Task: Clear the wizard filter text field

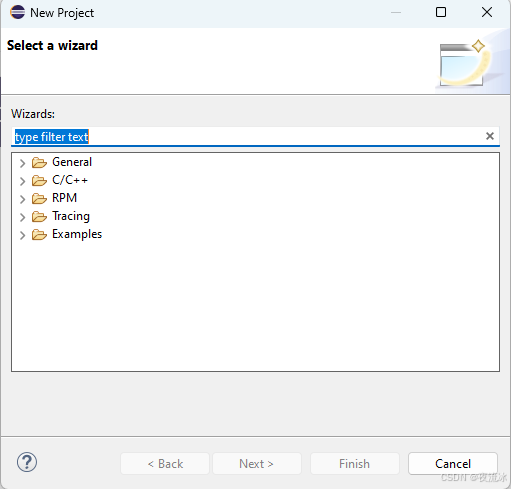Action: (x=490, y=136)
